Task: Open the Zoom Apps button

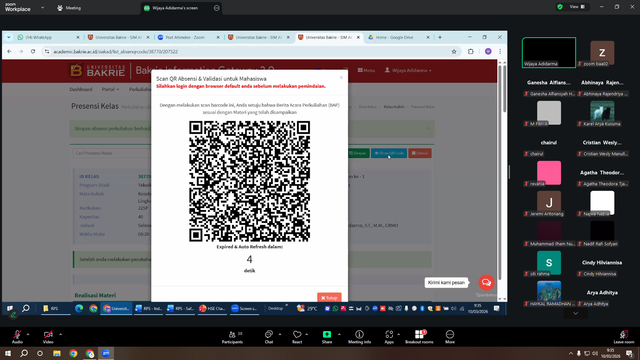Action: pyautogui.click(x=389, y=337)
